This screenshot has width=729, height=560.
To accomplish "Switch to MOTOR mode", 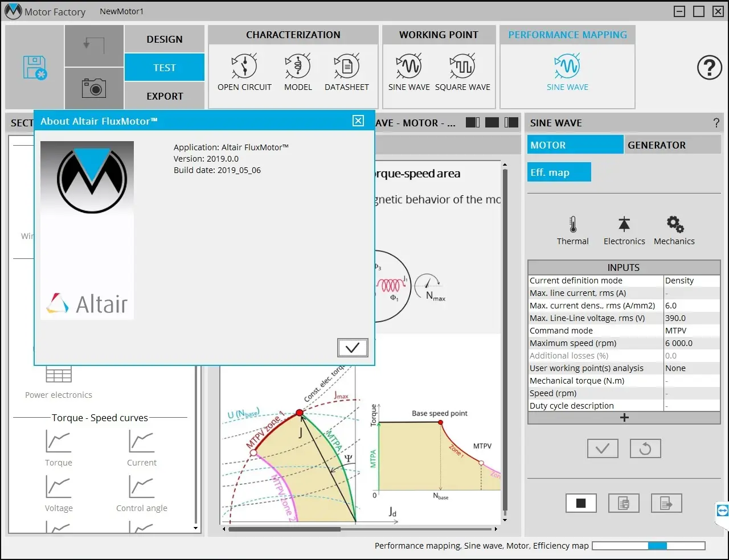I will click(x=575, y=145).
